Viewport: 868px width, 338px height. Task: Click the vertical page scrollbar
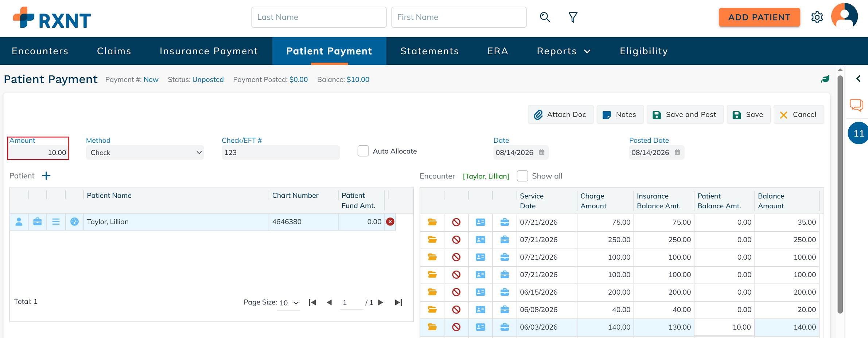(x=840, y=194)
